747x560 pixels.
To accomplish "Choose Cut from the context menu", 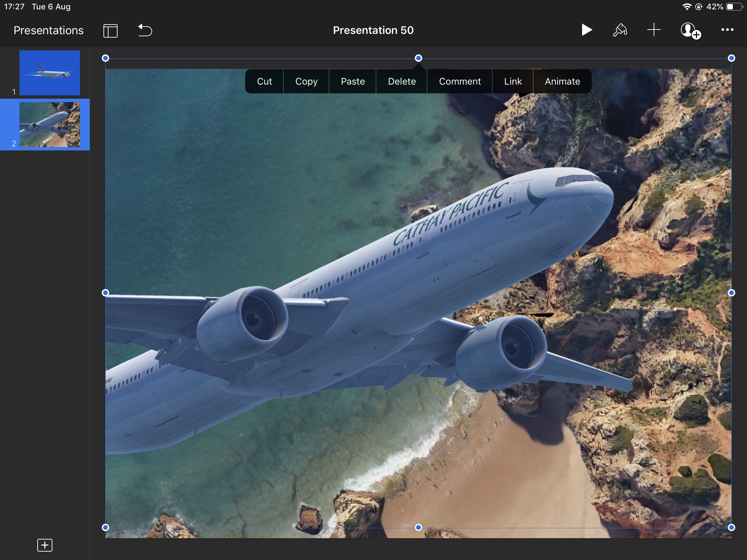I will [264, 81].
